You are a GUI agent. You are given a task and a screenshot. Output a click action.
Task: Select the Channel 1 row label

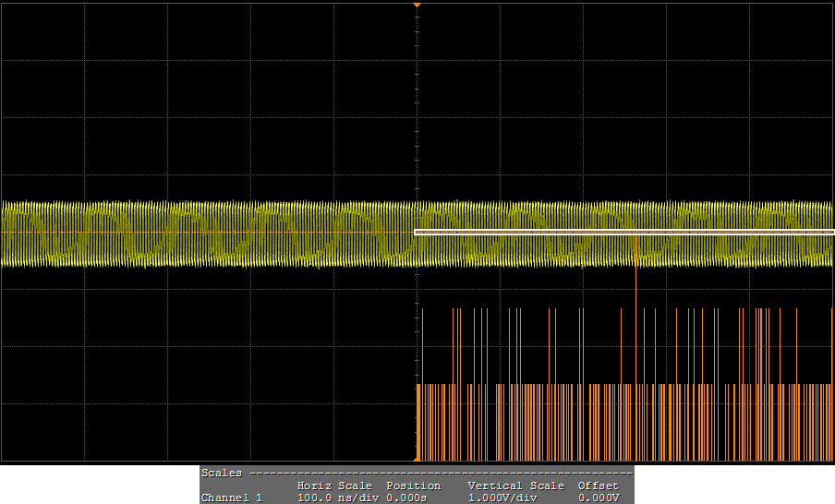[x=231, y=498]
